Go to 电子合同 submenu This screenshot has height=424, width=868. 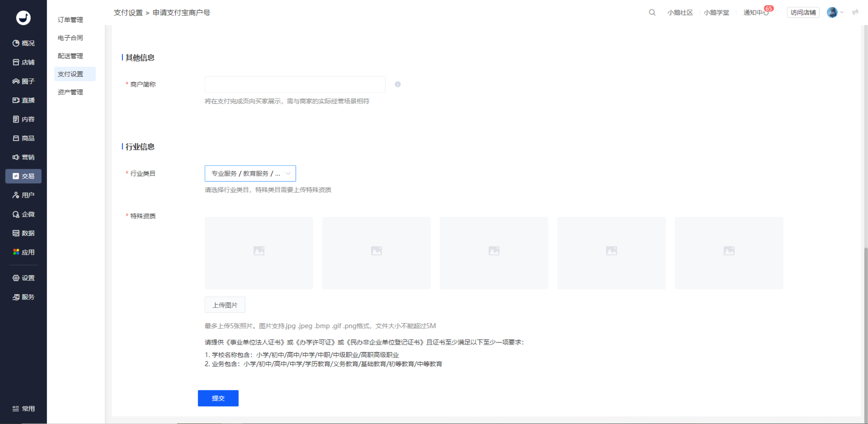pyautogui.click(x=71, y=38)
